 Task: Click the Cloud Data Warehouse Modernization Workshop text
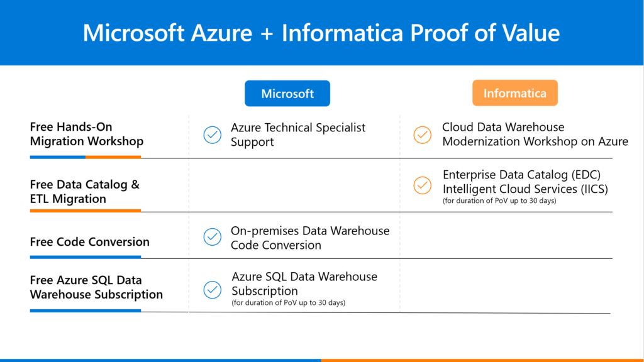pos(535,134)
